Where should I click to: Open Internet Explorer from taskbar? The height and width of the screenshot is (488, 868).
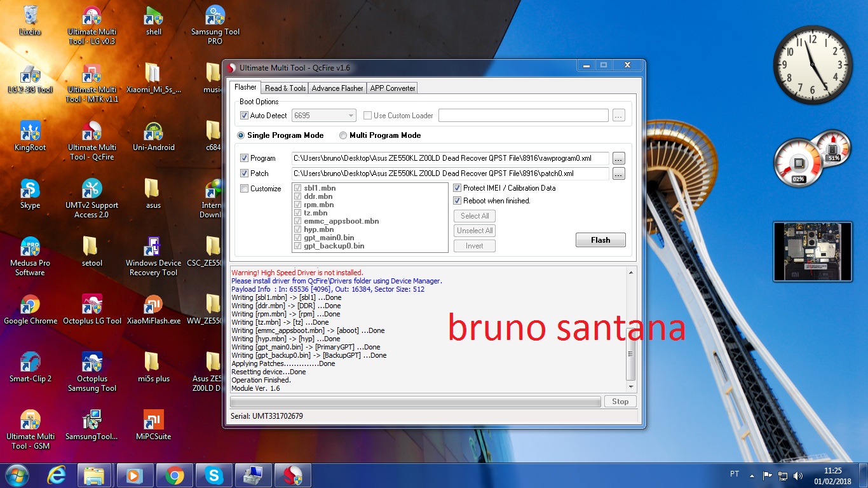pyautogui.click(x=57, y=475)
